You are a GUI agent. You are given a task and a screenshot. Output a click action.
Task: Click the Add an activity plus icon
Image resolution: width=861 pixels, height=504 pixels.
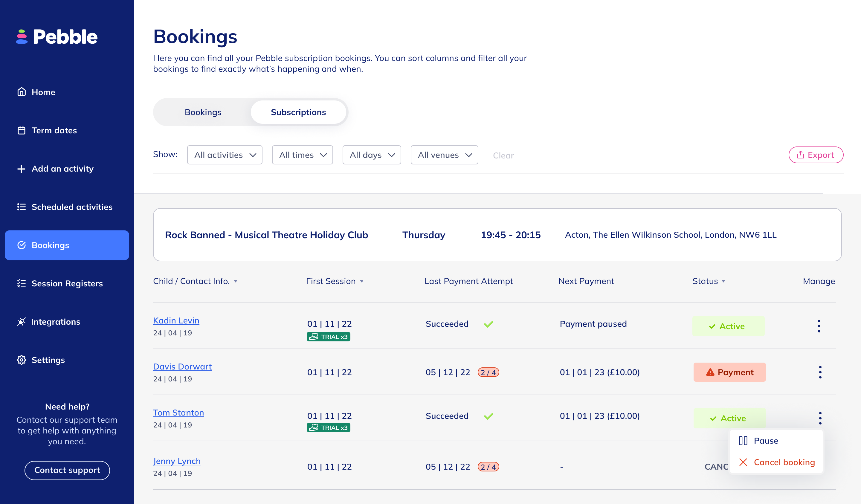21,169
